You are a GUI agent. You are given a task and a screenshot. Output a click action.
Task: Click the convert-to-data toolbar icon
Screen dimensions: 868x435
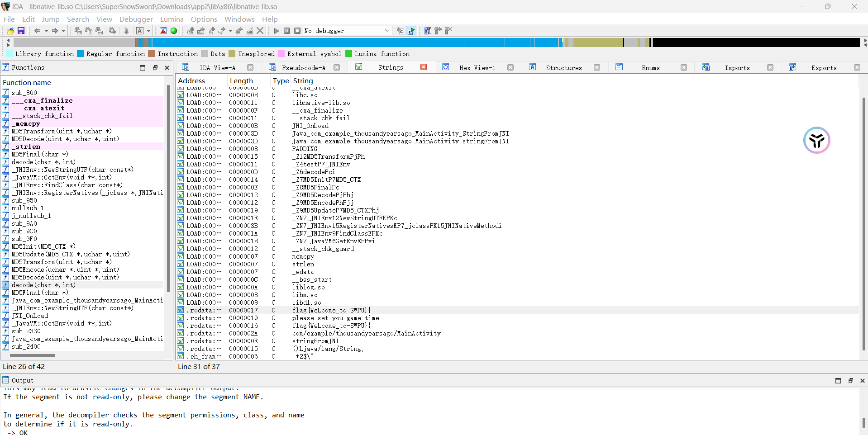(x=201, y=31)
